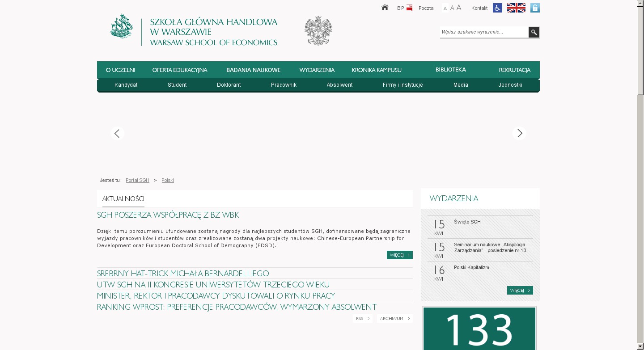Screen dimensions: 644x350
Task: Click the wheelchair accessibility icon
Action: (497, 8)
